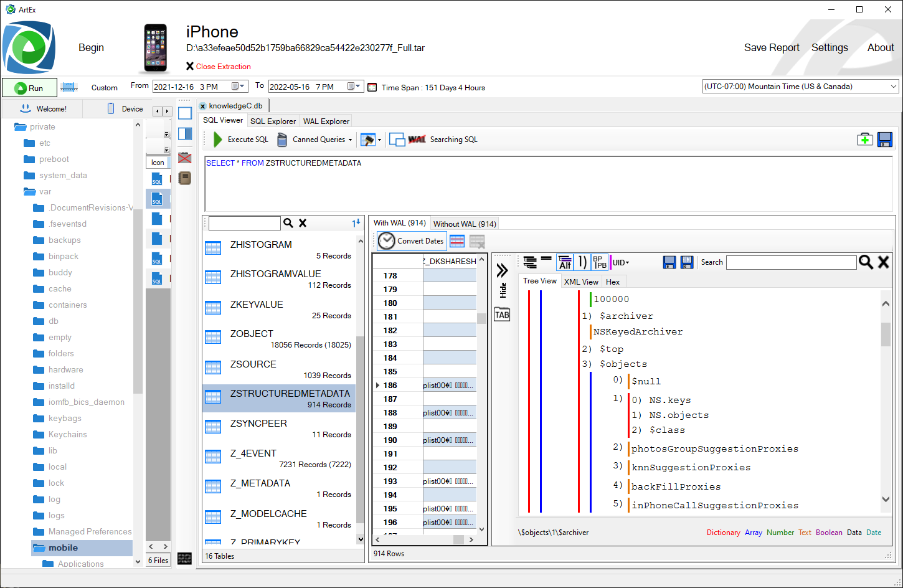Screen dimensions: 903x588
Task: Switch to the WAL Explorer tab
Action: coord(326,121)
